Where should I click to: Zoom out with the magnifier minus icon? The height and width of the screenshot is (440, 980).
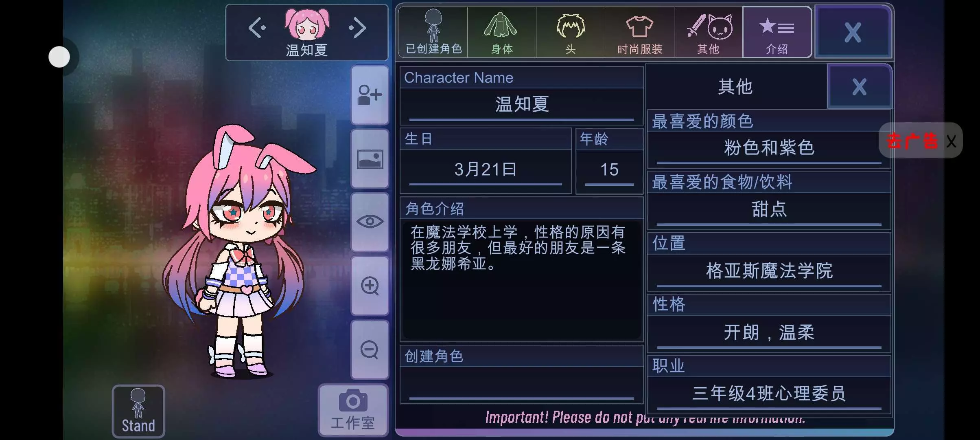point(370,350)
